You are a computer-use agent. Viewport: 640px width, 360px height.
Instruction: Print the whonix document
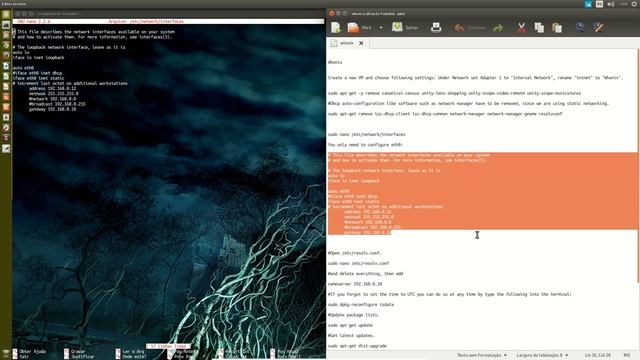tap(436, 27)
